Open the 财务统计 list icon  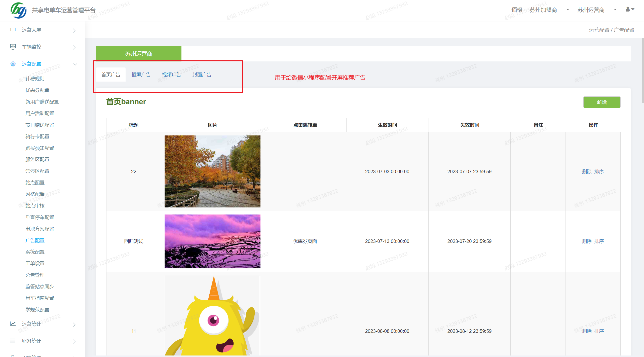pos(13,341)
